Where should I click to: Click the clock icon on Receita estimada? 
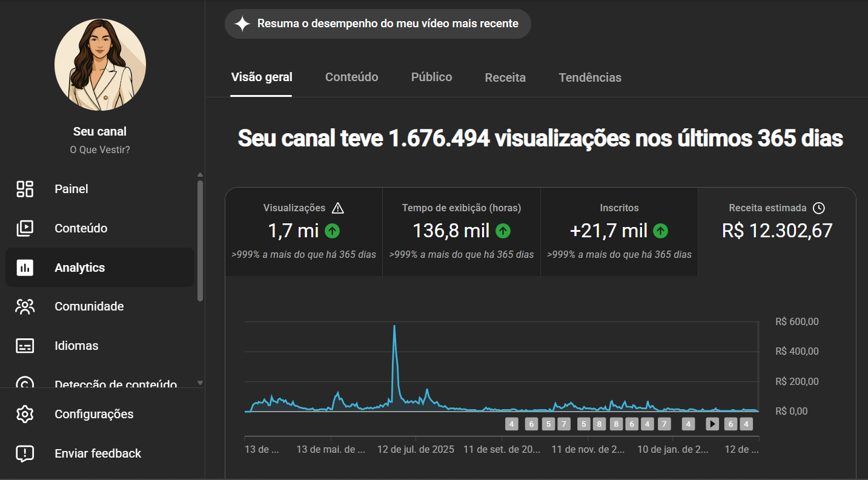[818, 208]
